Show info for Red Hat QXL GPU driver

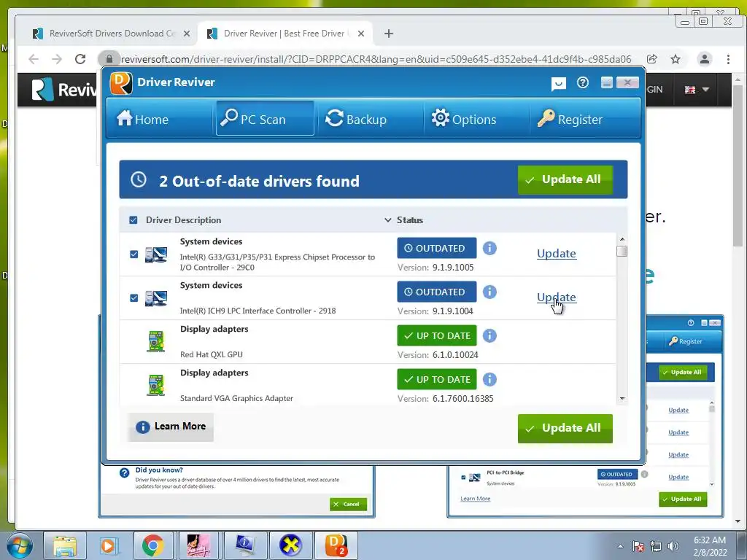(489, 335)
